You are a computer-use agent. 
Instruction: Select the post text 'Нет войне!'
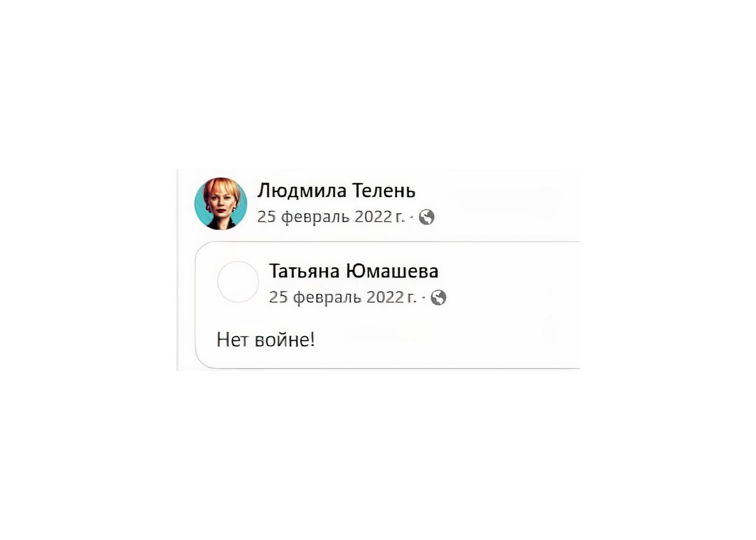266,340
